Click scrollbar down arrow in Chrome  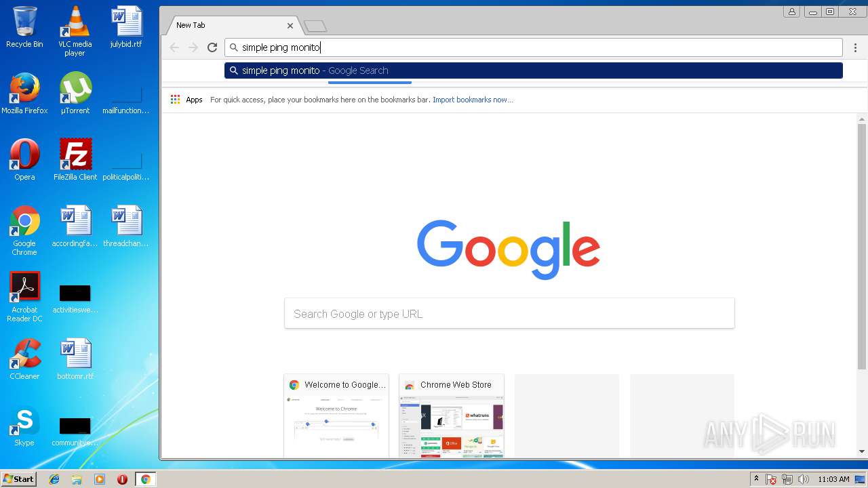point(862,451)
